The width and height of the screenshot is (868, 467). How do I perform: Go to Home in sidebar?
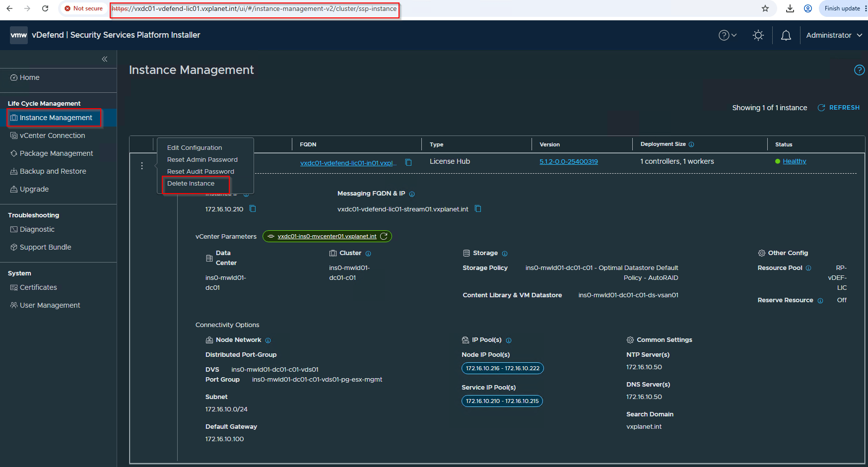coord(25,77)
